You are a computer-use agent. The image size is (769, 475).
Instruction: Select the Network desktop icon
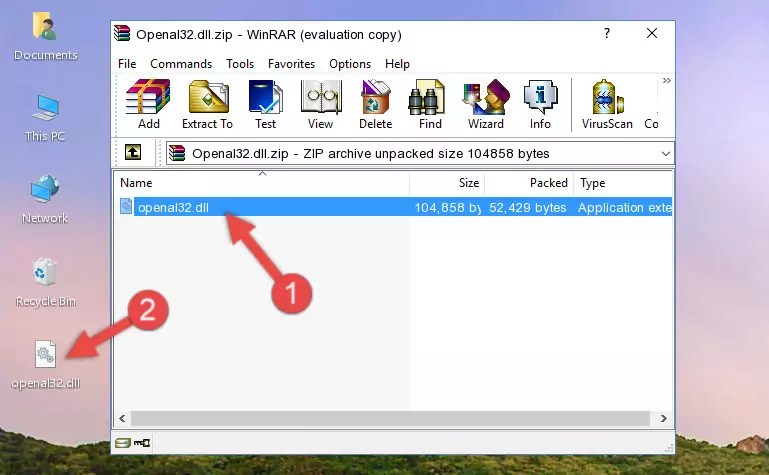tap(45, 199)
